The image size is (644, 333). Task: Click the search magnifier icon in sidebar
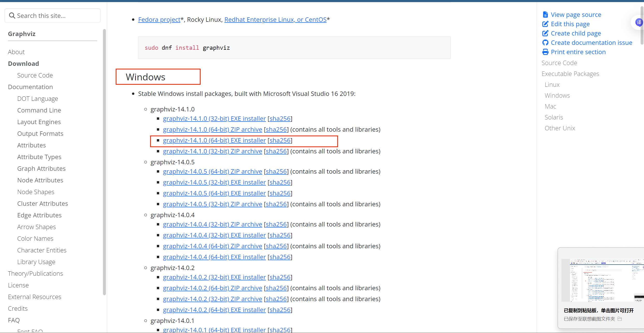pyautogui.click(x=12, y=16)
